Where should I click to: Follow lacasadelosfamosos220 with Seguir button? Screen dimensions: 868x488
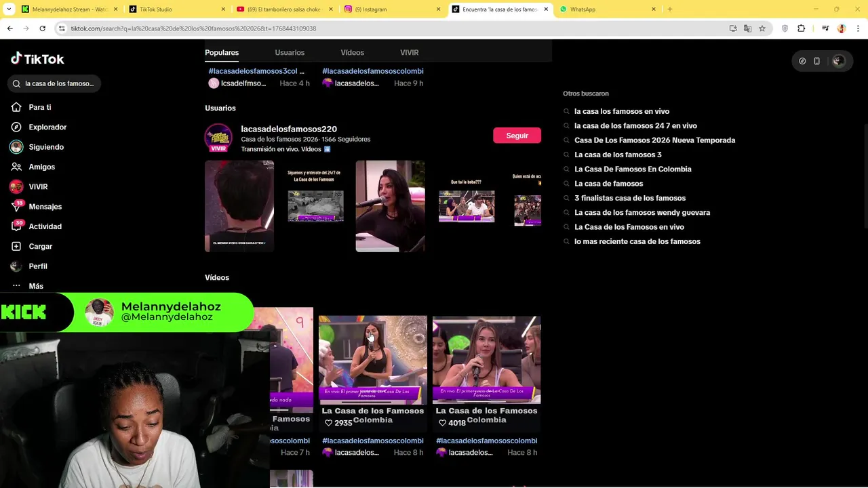[517, 136]
